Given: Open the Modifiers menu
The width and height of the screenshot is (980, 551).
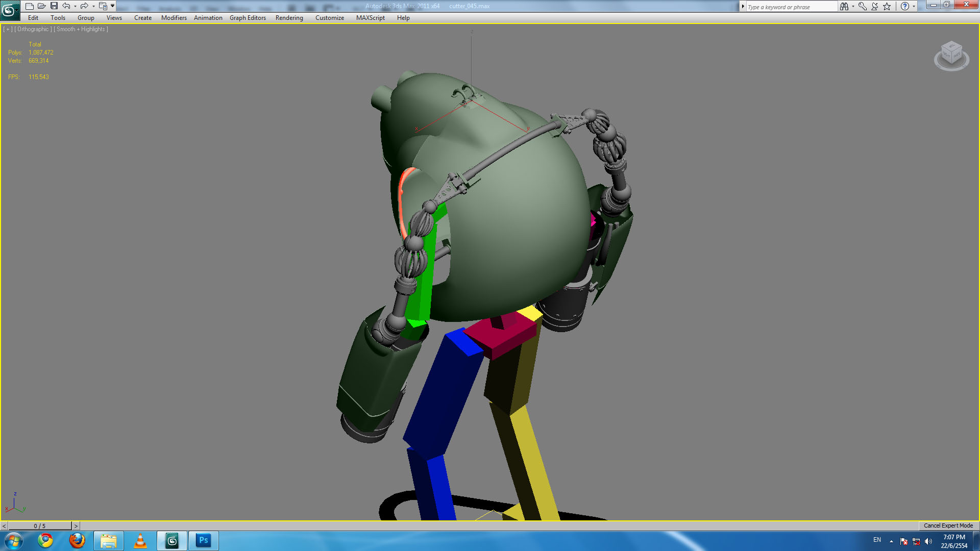Looking at the screenshot, I should point(174,18).
